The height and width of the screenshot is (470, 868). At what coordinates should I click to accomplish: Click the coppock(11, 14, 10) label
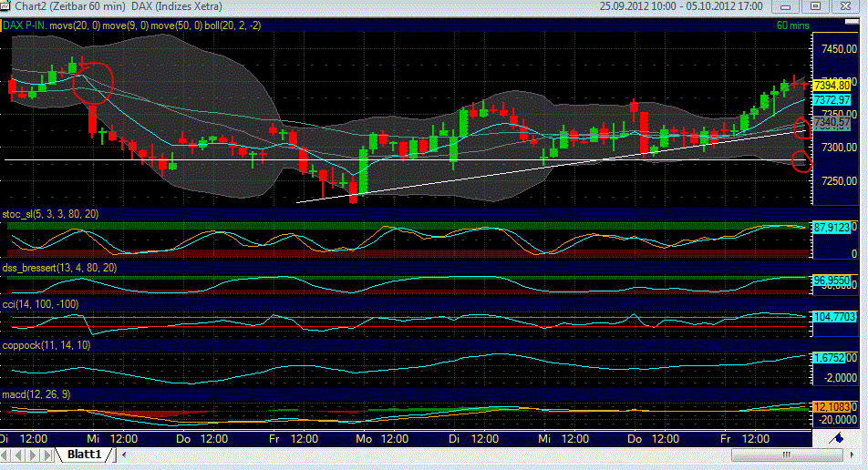pyautogui.click(x=46, y=345)
